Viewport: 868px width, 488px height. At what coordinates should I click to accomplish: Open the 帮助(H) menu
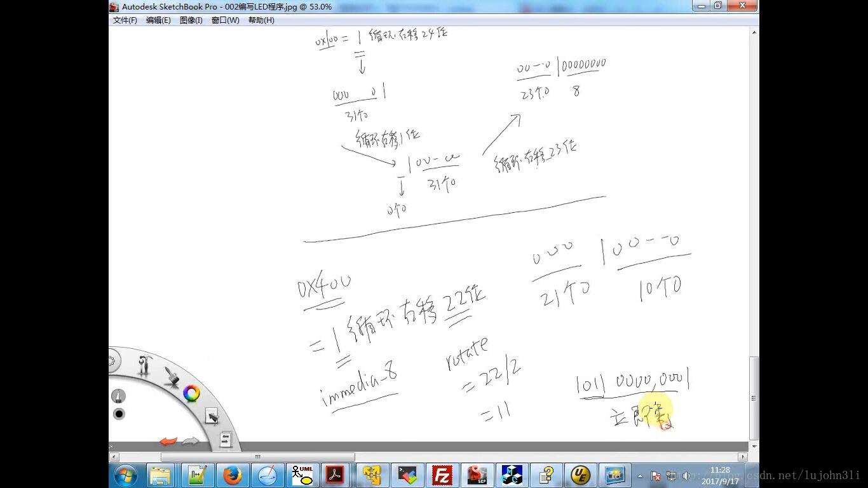261,20
